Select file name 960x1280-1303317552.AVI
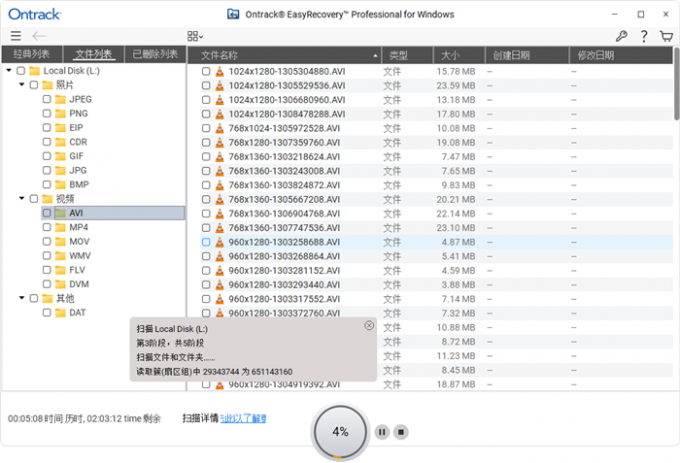The width and height of the screenshot is (680, 463). coord(284,299)
